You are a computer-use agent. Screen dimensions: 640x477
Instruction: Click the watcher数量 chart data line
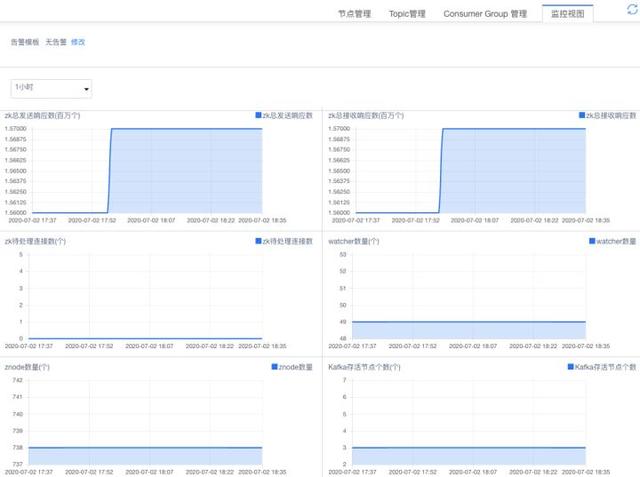coord(468,322)
